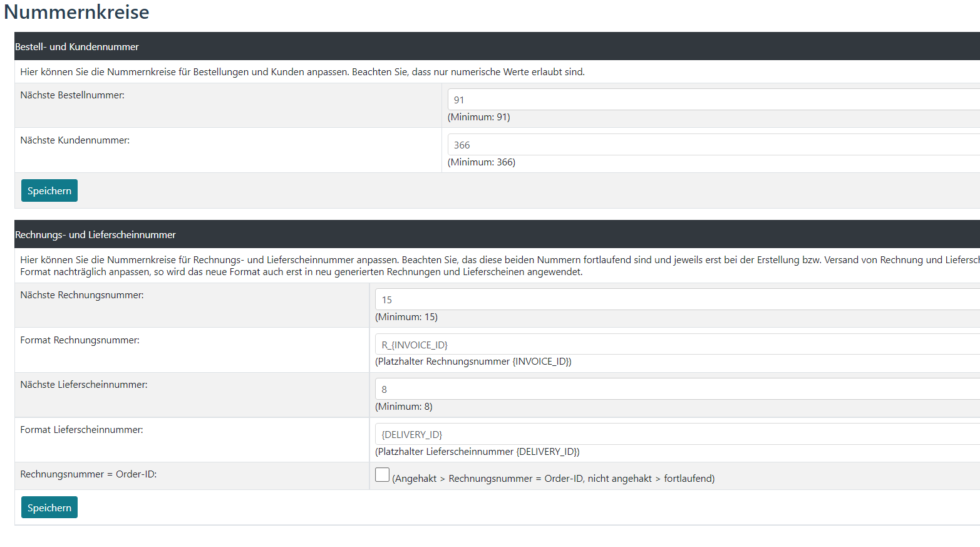
Task: Focus the Nächste Lieferscheinnummer input field
Action: [676, 389]
